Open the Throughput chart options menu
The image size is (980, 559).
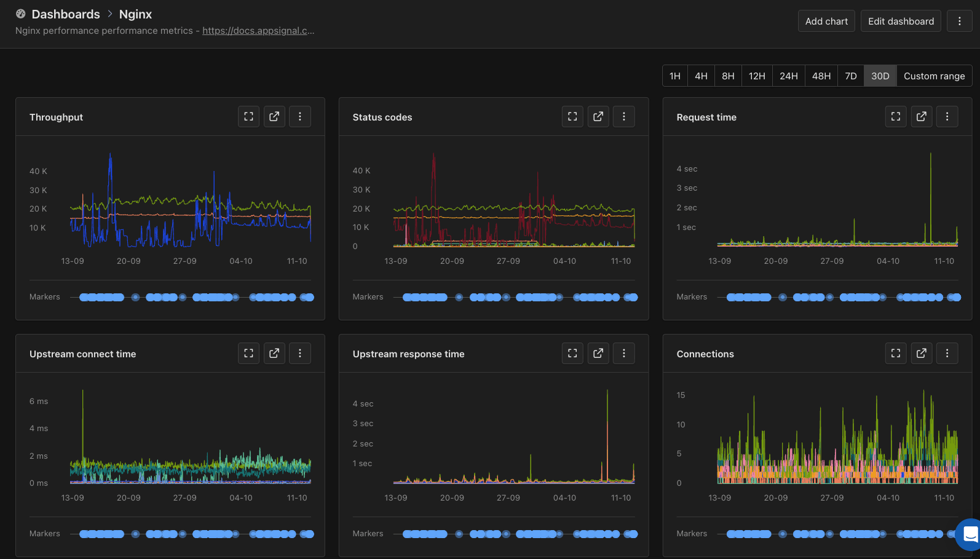click(x=300, y=116)
